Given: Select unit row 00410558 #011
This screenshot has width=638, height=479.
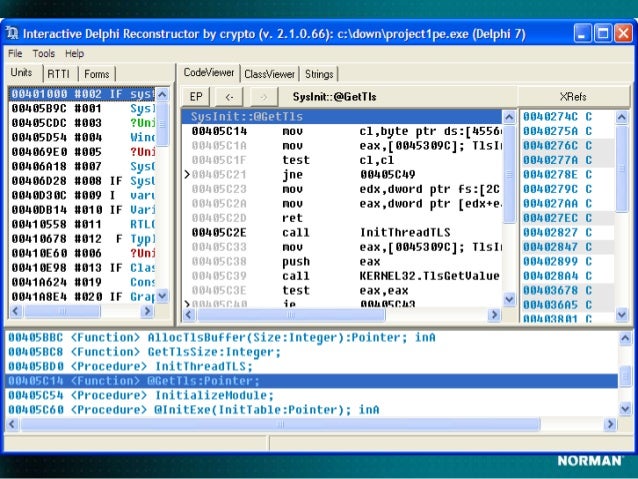Looking at the screenshot, I should 82,224.
